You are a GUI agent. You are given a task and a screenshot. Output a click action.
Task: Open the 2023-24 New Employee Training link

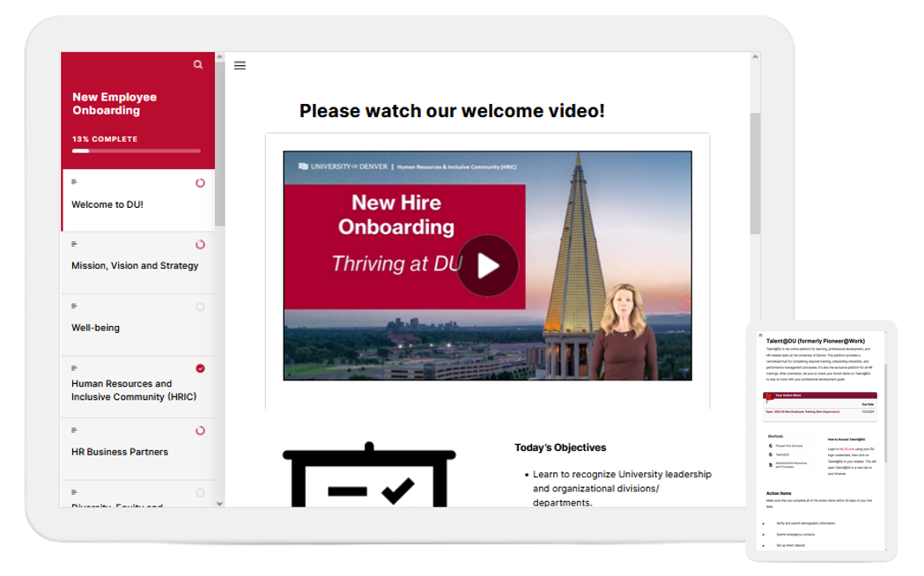click(802, 411)
